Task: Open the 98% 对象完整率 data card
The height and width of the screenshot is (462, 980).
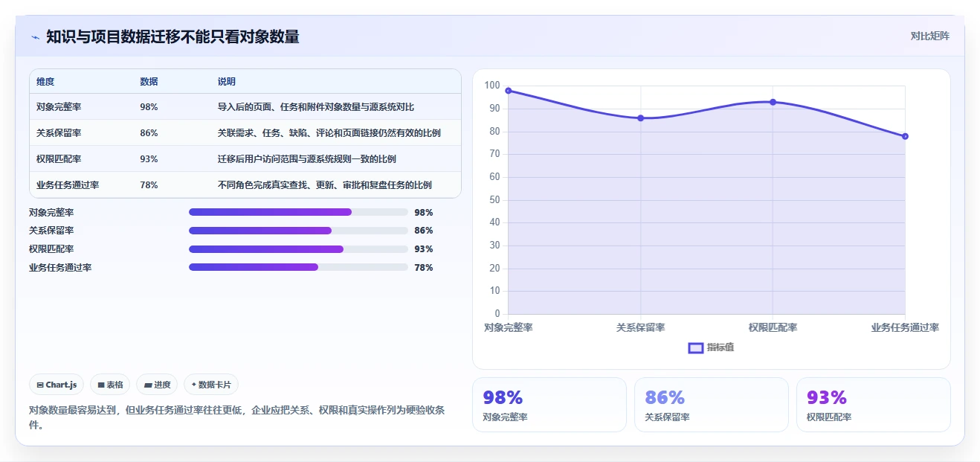Action: tap(549, 405)
